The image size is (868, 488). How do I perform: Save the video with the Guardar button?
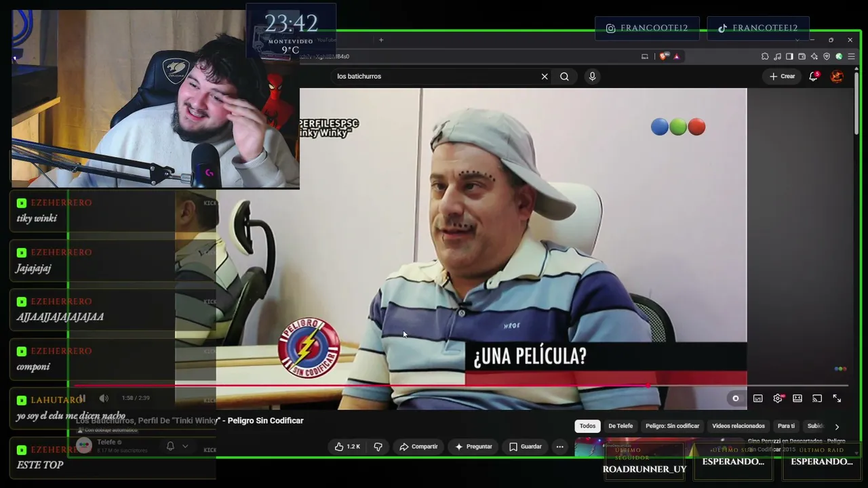click(x=526, y=447)
